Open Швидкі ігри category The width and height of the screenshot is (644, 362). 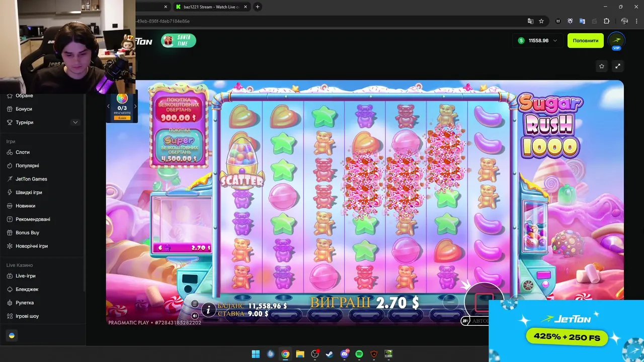29,193
